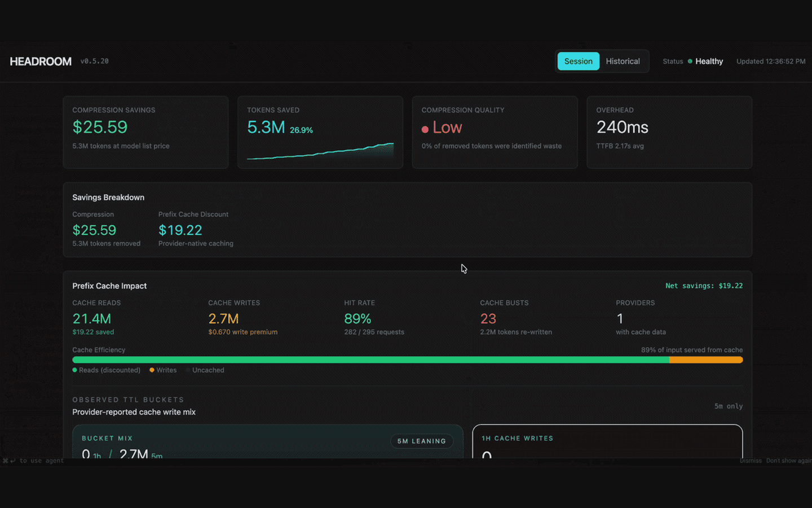The width and height of the screenshot is (812, 508).
Task: Click the $19.22 Prefix Cache Discount value
Action: pos(180,230)
